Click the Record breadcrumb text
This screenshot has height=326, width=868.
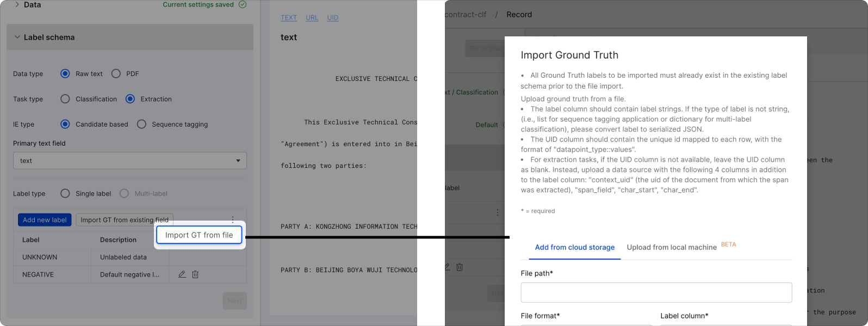(x=519, y=15)
